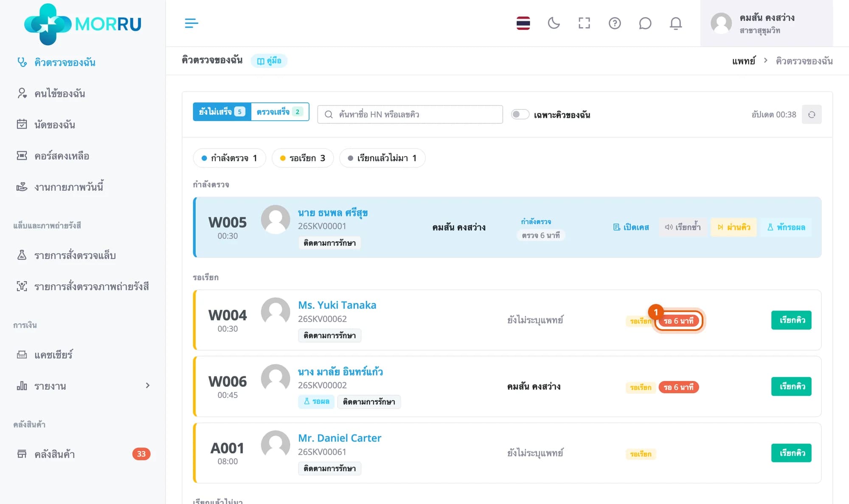Click รอ 6 นาที badge for W006
This screenshot has height=504, width=849.
point(678,387)
